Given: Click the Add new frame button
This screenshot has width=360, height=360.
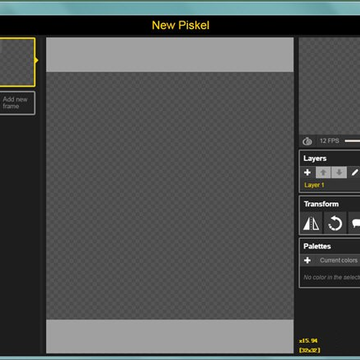Looking at the screenshot, I should coord(17,103).
